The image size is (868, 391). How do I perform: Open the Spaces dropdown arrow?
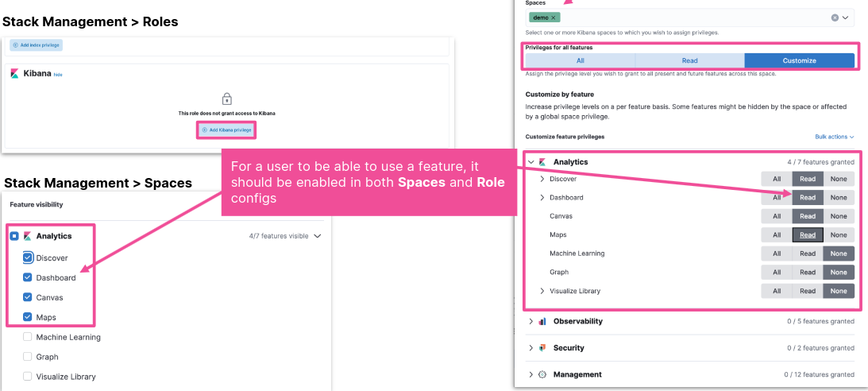[846, 17]
